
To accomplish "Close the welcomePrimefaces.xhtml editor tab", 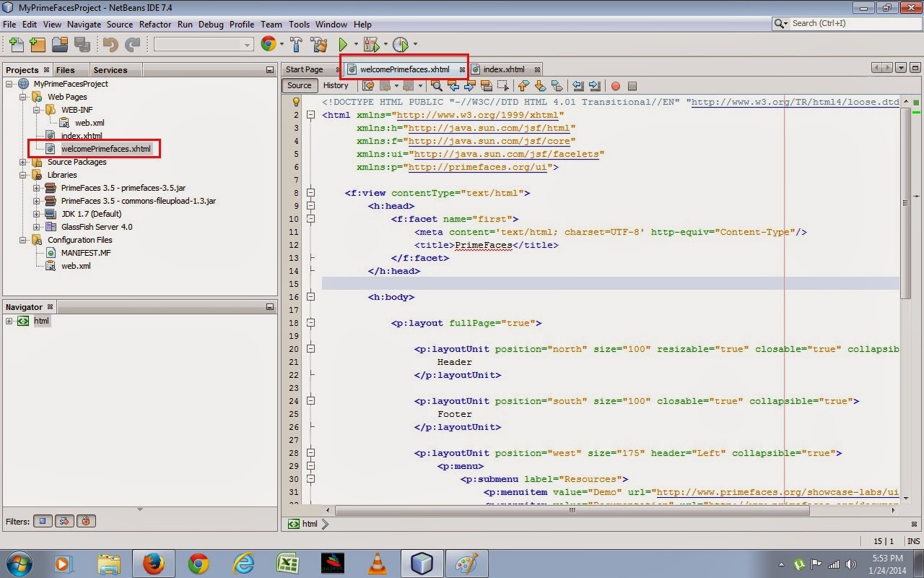I will [462, 69].
